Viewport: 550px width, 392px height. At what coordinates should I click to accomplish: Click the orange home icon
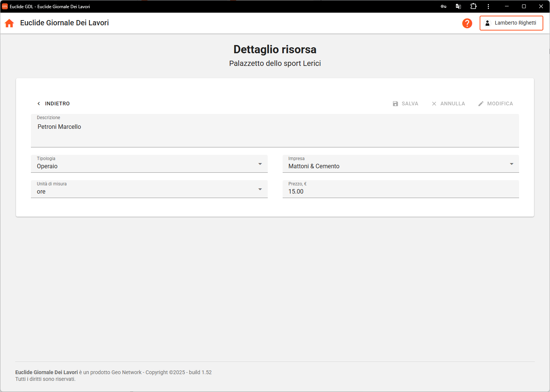pos(9,23)
